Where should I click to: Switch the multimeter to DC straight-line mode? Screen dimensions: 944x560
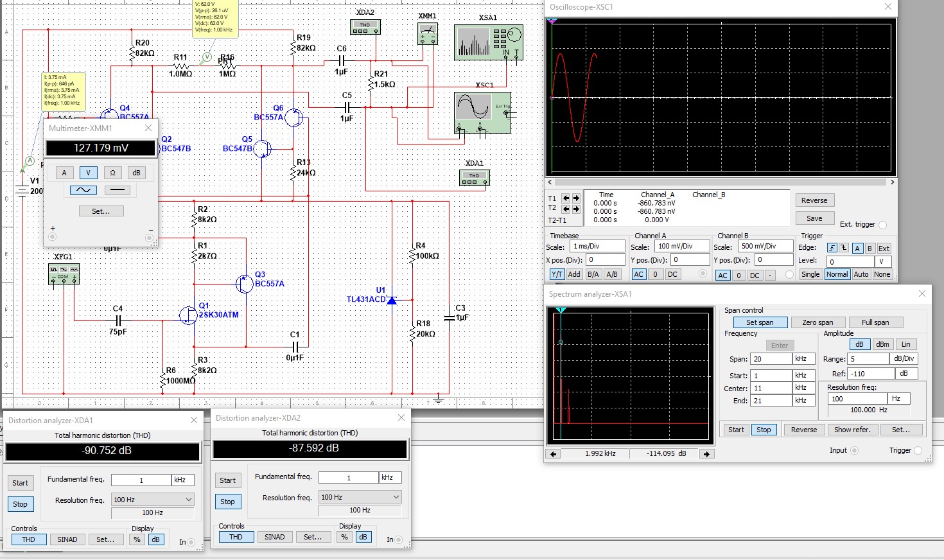coord(116,190)
